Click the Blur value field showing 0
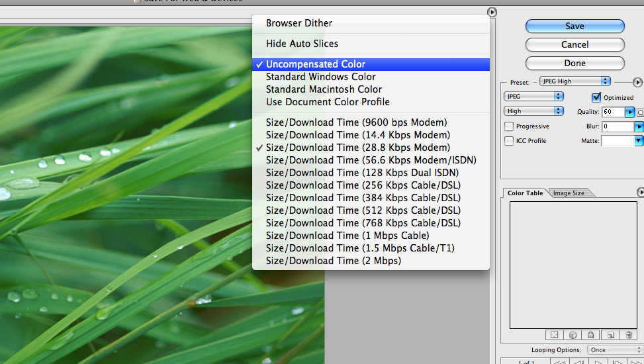 pyautogui.click(x=618, y=126)
